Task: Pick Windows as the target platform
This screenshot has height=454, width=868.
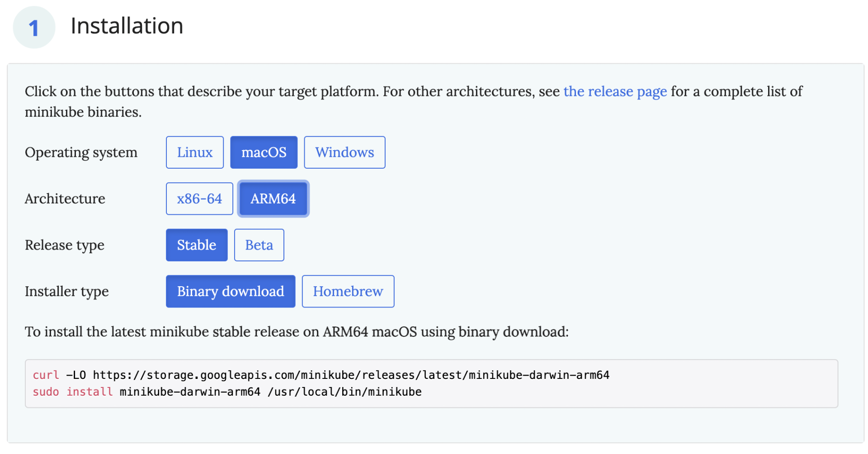Action: [344, 152]
